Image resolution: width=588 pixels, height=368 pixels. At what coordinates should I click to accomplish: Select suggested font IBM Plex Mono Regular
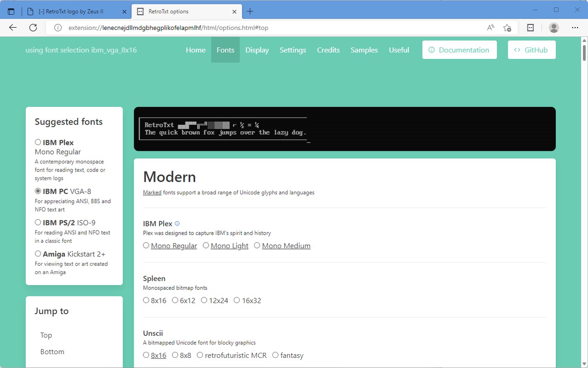pyautogui.click(x=38, y=142)
